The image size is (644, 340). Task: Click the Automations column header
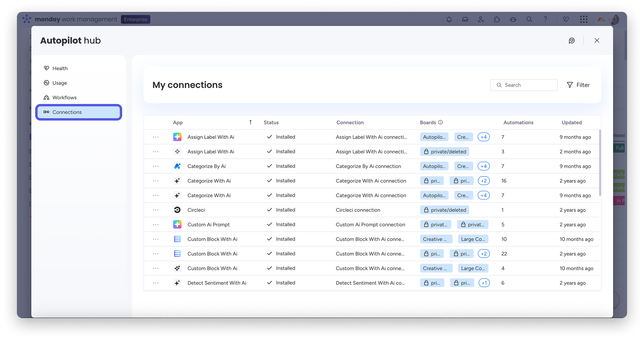[x=518, y=123]
